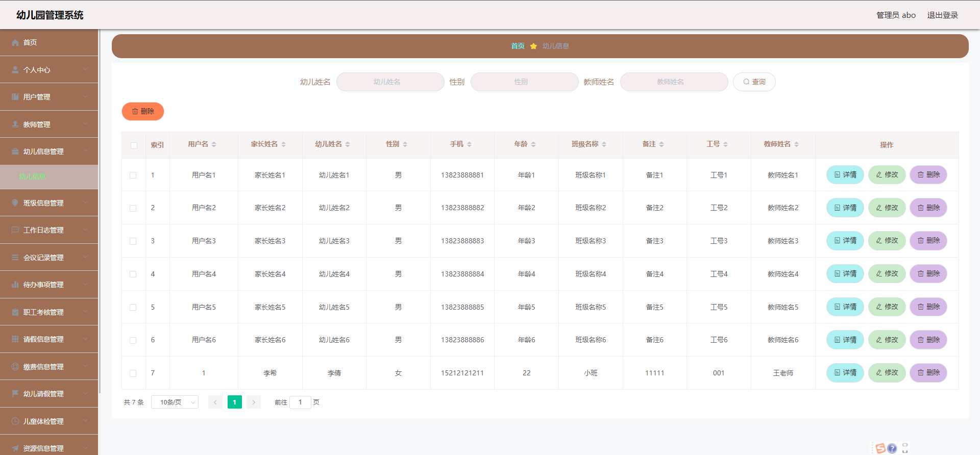Click the 教师管理 sidebar icon

pos(15,124)
